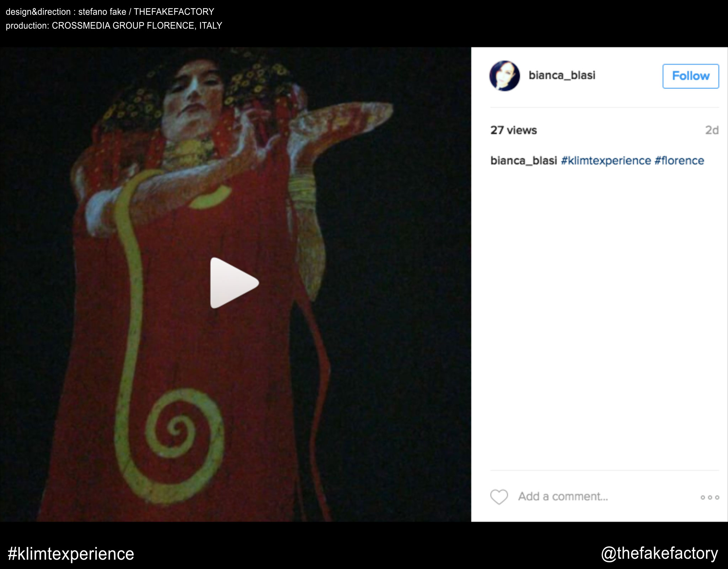Click the name stefano fake in the credits

(x=102, y=12)
